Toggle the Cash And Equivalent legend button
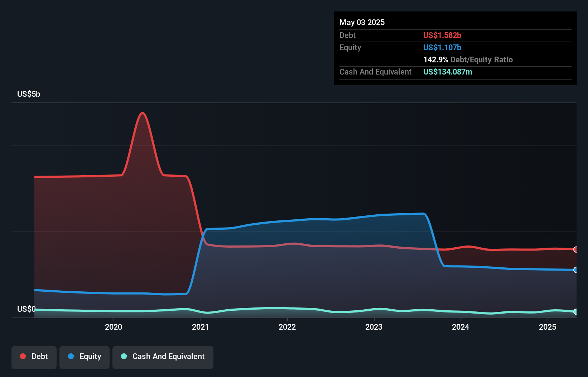Viewport: 588px width, 377px height. (163, 357)
